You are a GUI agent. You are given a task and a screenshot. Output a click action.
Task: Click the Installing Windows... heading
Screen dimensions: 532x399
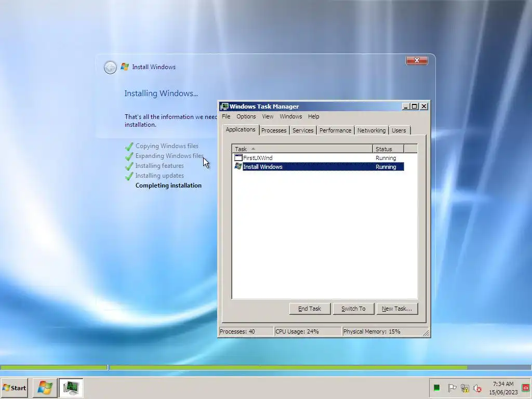tap(161, 94)
